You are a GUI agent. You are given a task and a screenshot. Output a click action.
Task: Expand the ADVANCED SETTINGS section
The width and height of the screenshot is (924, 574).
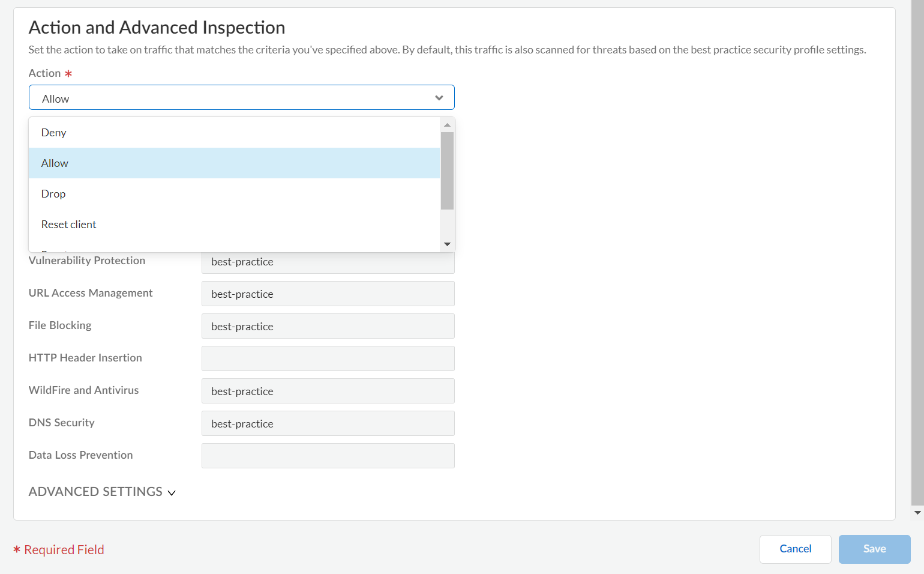(x=101, y=491)
